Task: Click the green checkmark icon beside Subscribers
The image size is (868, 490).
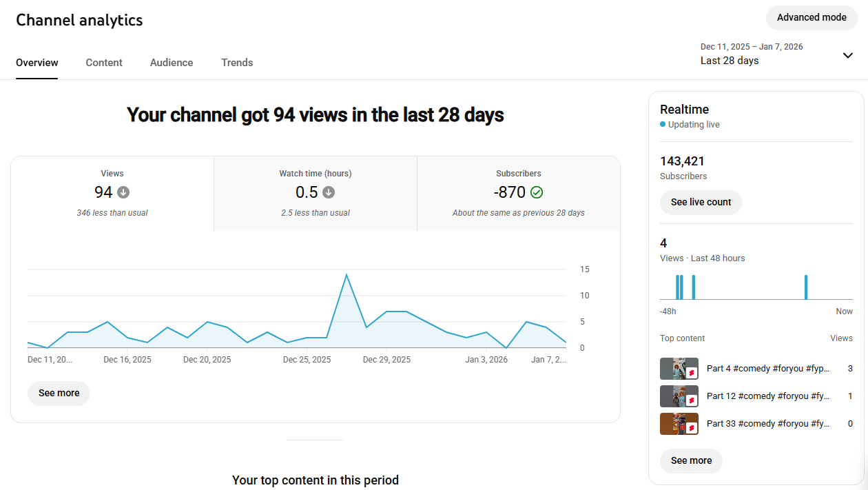Action: (x=537, y=192)
